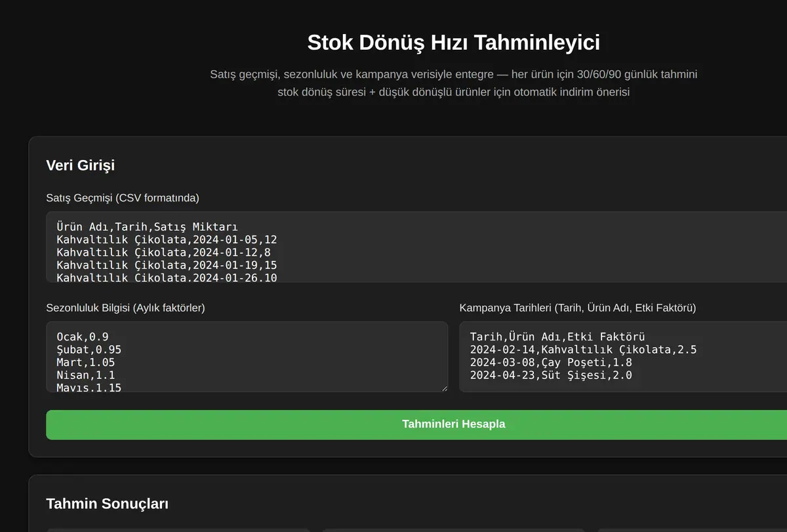Click the subtitle line starting stok dönüş süresi
The width and height of the screenshot is (787, 532).
[453, 92]
